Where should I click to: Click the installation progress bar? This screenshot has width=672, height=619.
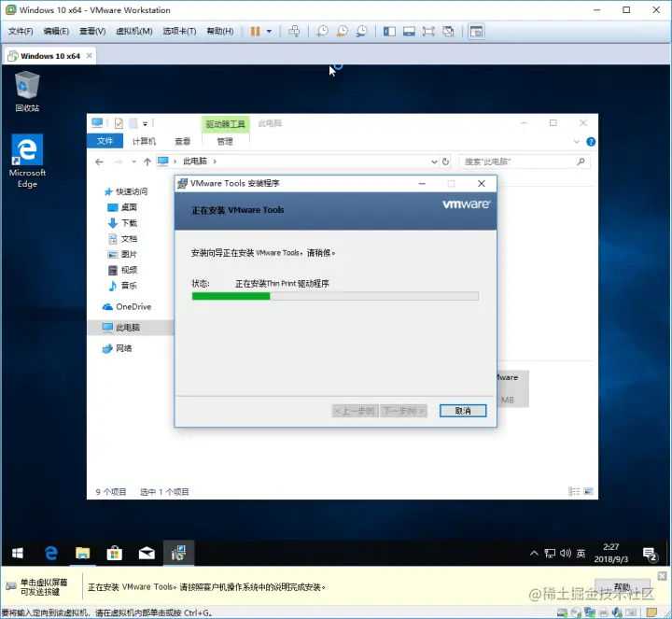point(335,296)
